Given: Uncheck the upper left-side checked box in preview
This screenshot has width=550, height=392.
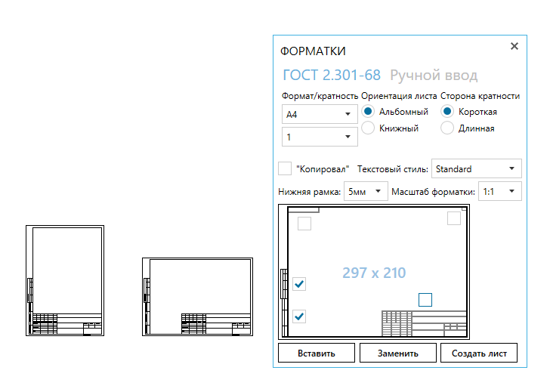Looking at the screenshot, I should tap(299, 284).
